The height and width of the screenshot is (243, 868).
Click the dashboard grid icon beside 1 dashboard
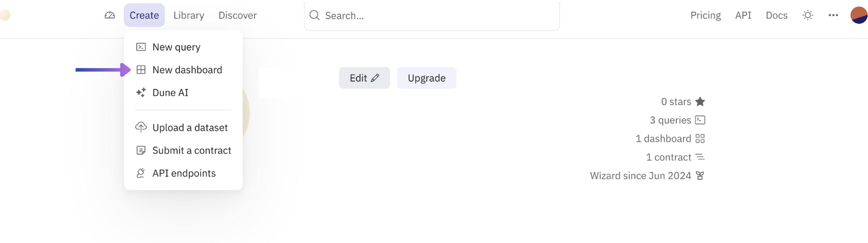pyautogui.click(x=700, y=139)
